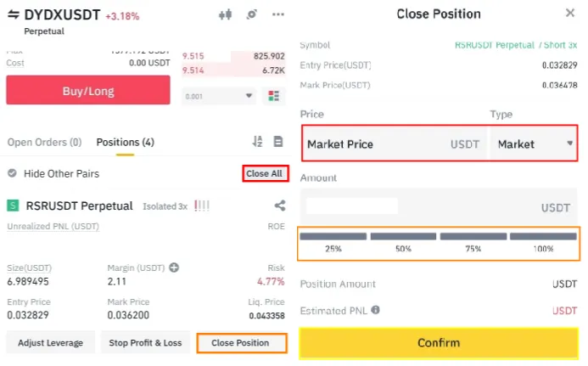Image resolution: width=588 pixels, height=366 pixels.
Task: Click the Estimated PNL info icon
Action: 375,310
